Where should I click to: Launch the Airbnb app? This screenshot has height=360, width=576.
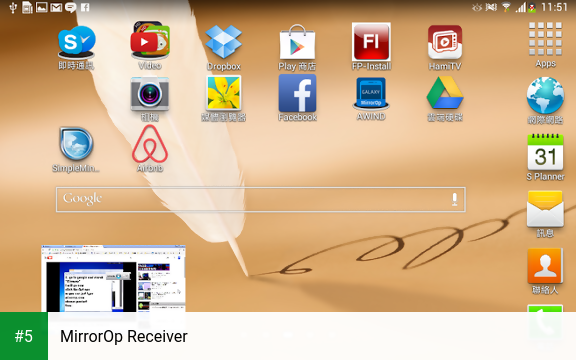pos(150,144)
